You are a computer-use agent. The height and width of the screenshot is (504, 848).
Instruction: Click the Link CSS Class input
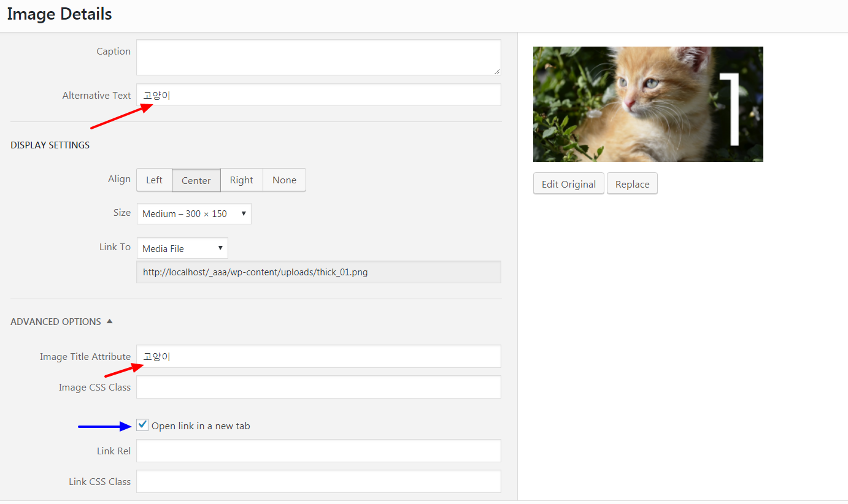point(318,481)
